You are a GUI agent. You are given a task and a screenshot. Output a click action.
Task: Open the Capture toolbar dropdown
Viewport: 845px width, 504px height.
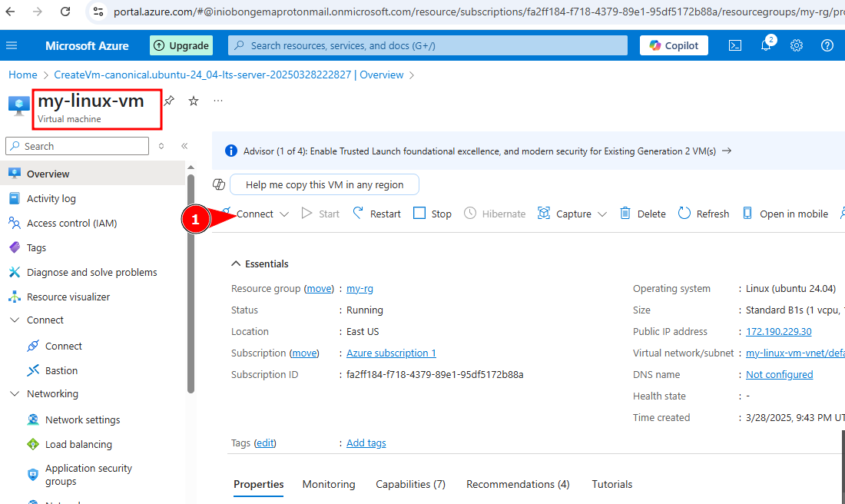point(572,214)
